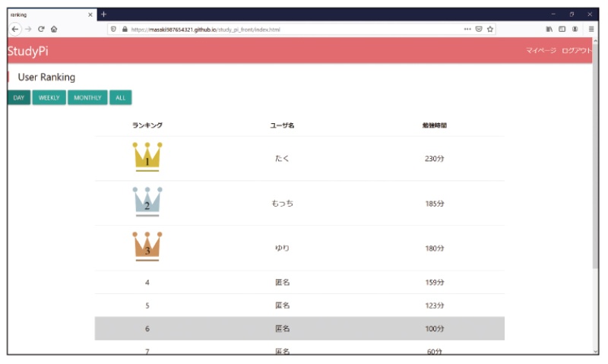
Task: Open a new browser tab
Action: click(x=104, y=14)
